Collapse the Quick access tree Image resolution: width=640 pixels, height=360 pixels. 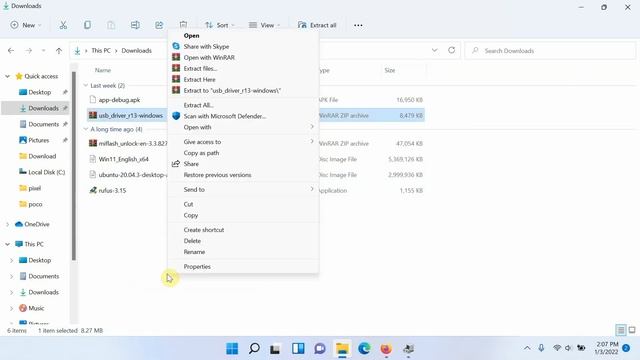pyautogui.click(x=7, y=76)
